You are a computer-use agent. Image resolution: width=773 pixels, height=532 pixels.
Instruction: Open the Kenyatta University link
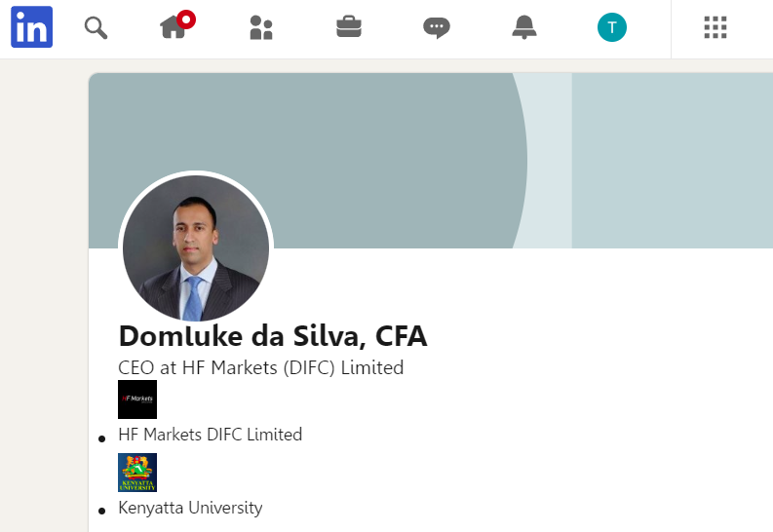click(x=190, y=508)
